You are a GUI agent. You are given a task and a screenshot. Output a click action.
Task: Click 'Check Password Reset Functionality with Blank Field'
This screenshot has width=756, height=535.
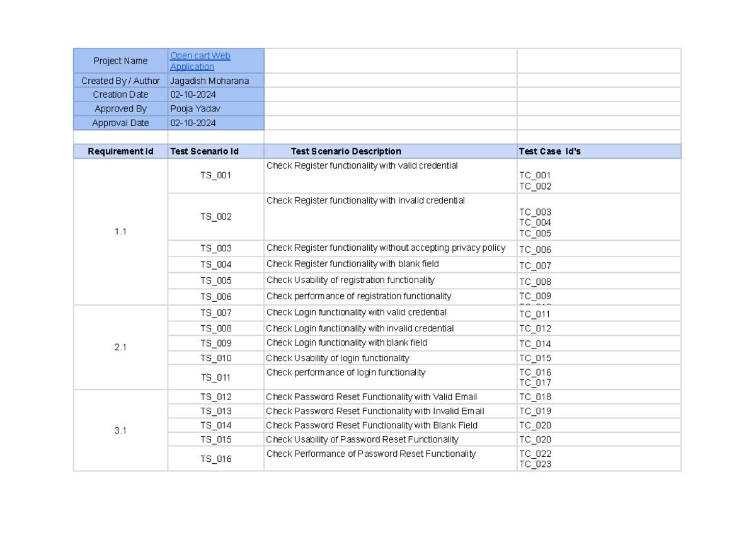372,425
